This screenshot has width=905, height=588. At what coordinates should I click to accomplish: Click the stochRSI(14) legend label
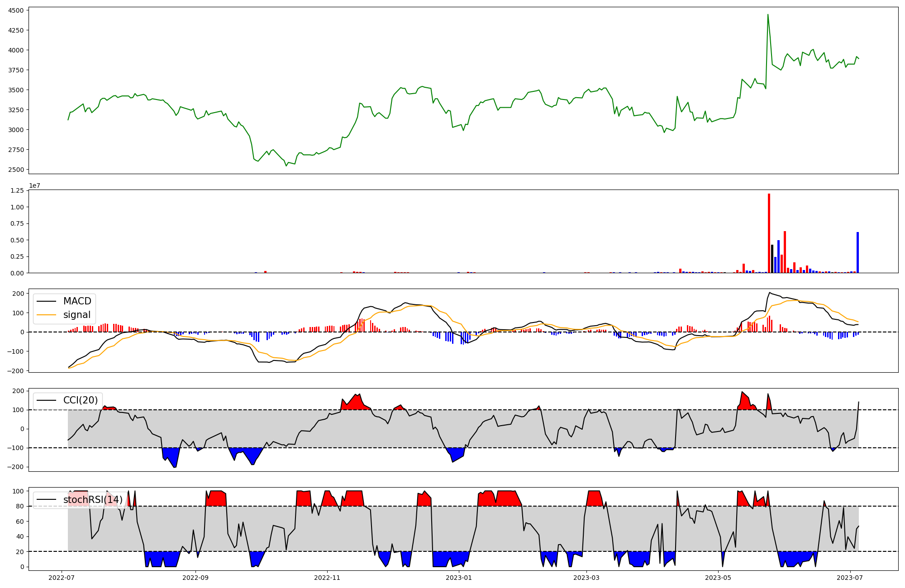tap(93, 500)
